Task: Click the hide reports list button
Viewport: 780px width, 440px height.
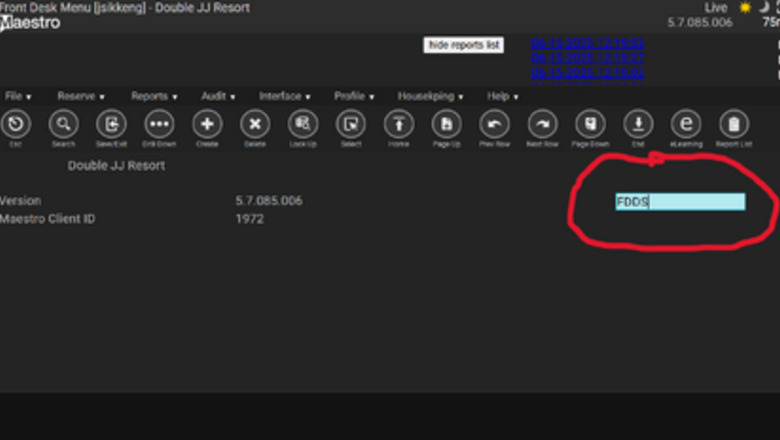Action: [x=464, y=45]
